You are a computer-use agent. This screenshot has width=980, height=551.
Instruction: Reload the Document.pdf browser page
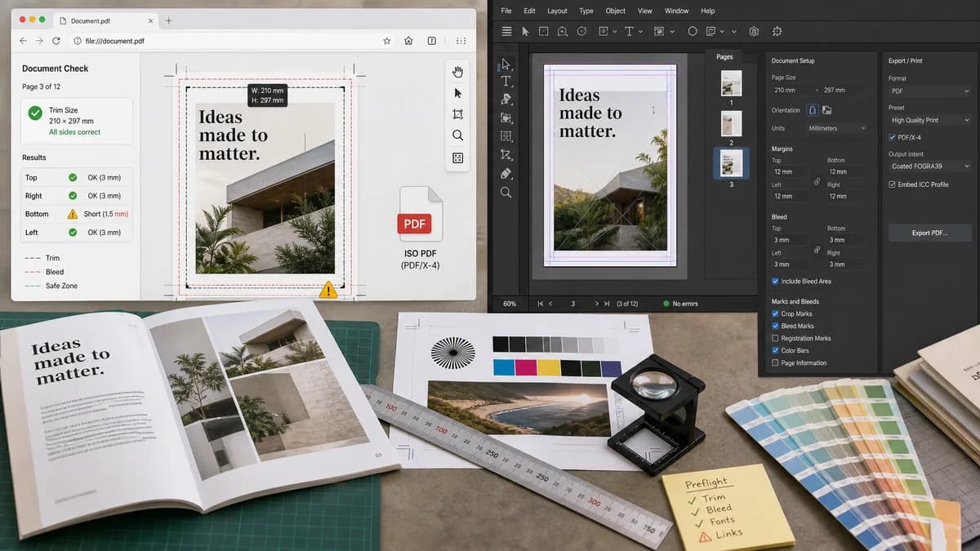point(56,41)
